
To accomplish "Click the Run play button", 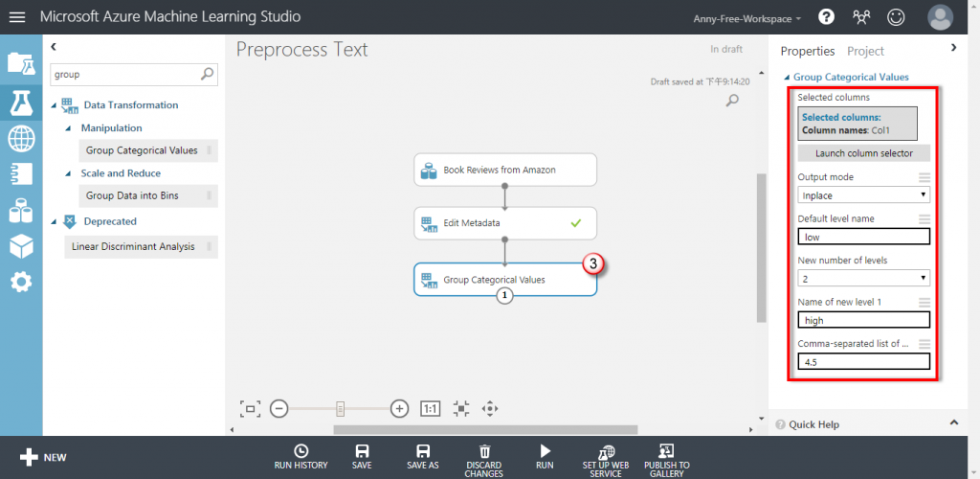I will 545,457.
